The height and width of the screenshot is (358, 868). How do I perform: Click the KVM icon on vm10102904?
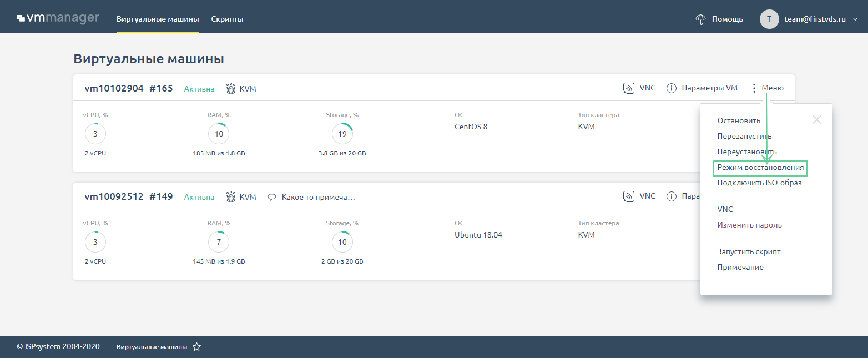click(x=231, y=88)
